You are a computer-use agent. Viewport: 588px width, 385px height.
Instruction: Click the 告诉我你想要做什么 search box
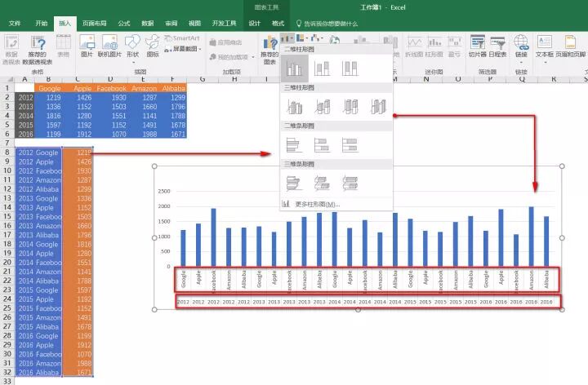pos(327,24)
